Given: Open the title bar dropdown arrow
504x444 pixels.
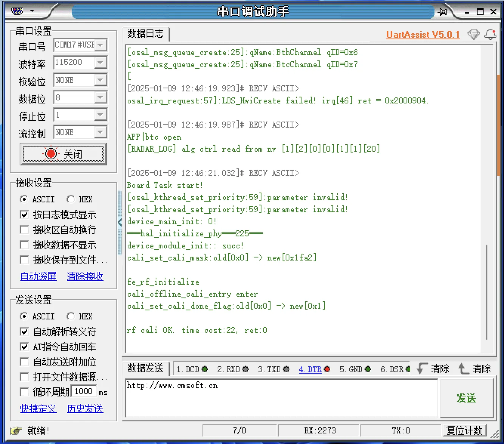Looking at the screenshot, I should coord(32,11).
